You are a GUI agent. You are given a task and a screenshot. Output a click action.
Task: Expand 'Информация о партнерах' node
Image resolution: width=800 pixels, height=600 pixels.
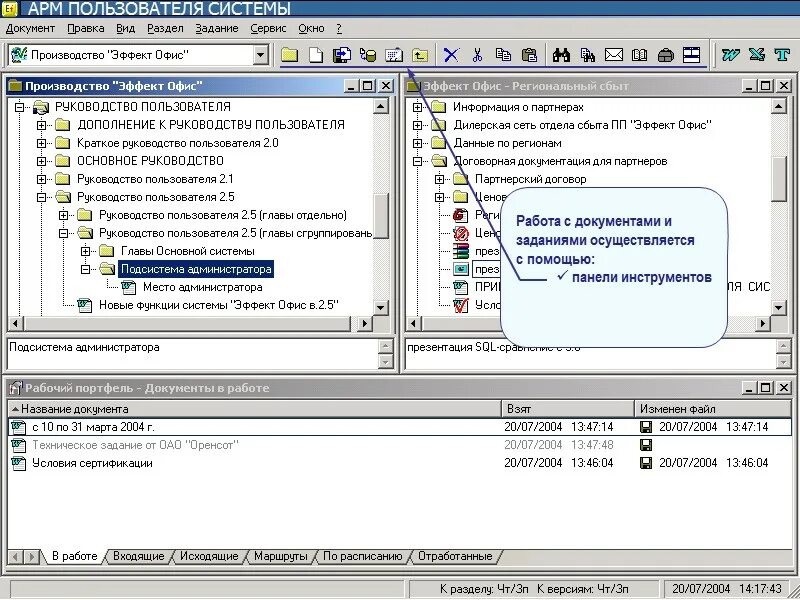coord(417,107)
